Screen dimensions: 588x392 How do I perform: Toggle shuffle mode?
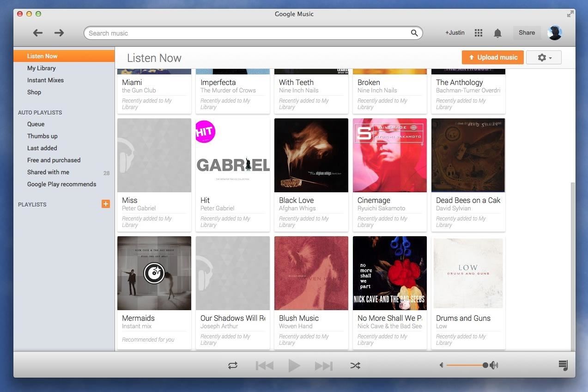[x=355, y=365]
